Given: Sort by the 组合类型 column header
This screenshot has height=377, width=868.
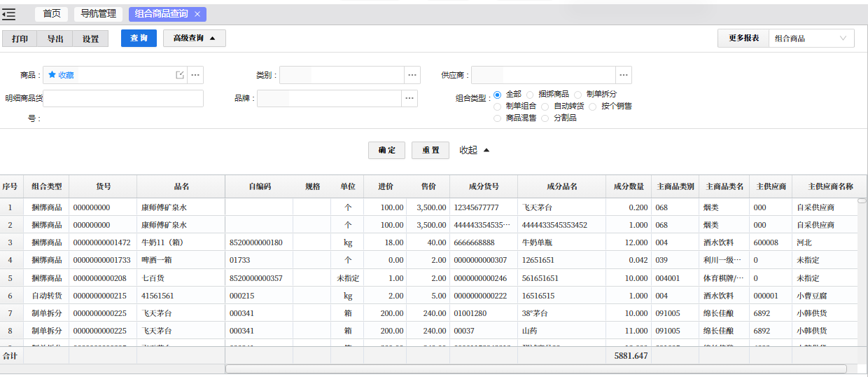Looking at the screenshot, I should coord(46,186).
